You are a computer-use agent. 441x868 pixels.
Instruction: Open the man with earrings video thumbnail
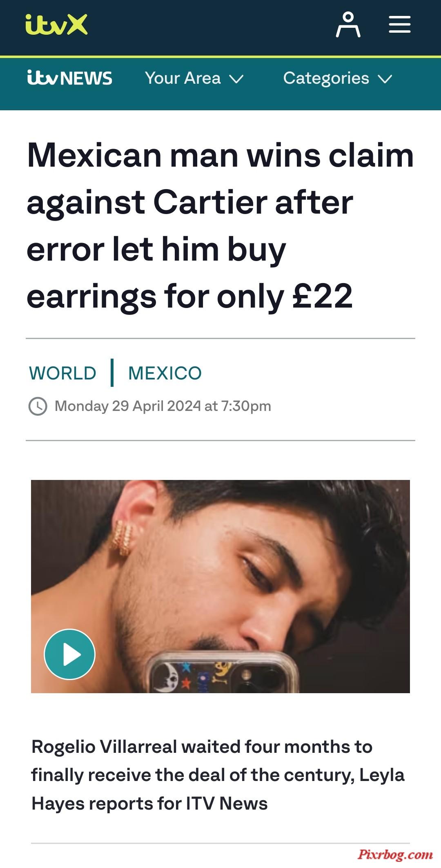[220, 586]
